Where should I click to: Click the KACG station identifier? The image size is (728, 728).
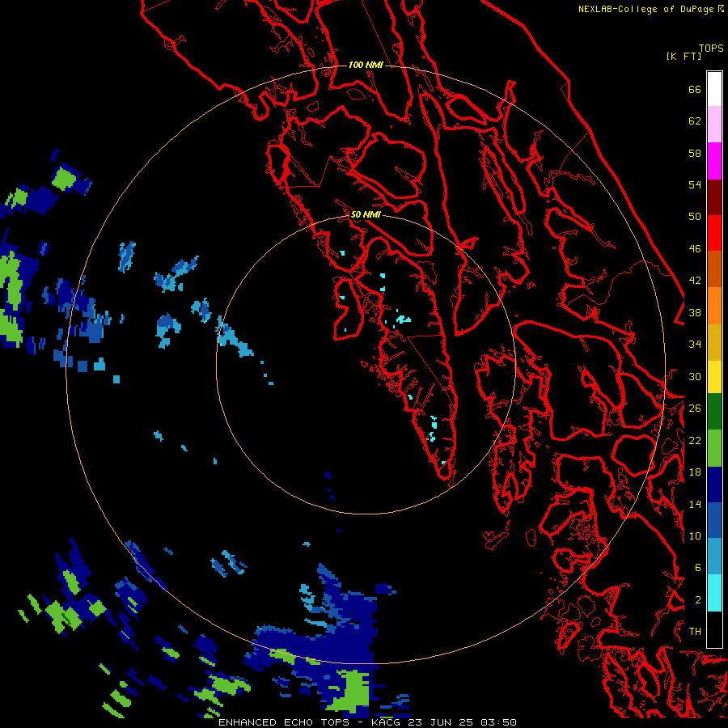pos(387,722)
